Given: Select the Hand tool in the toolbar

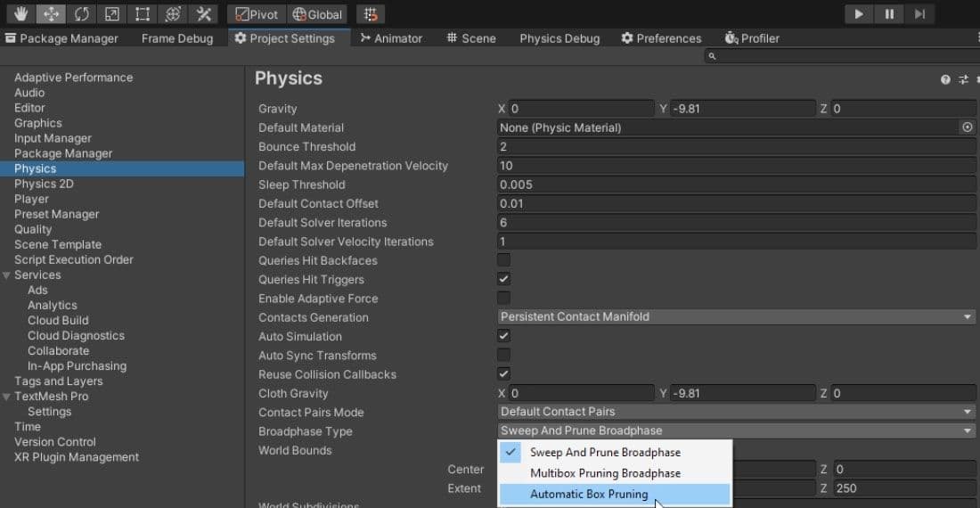Looking at the screenshot, I should [x=21, y=14].
